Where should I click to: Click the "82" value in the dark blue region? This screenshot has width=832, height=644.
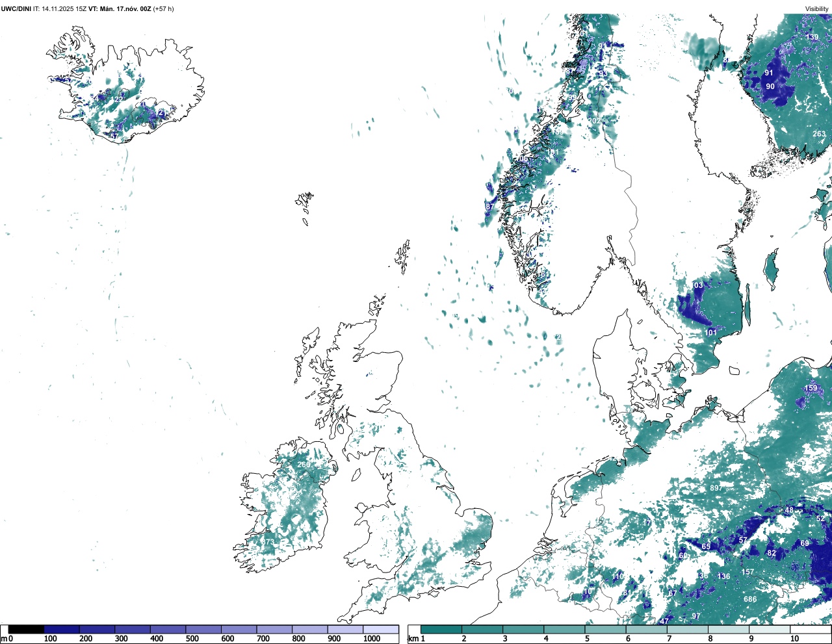772,554
